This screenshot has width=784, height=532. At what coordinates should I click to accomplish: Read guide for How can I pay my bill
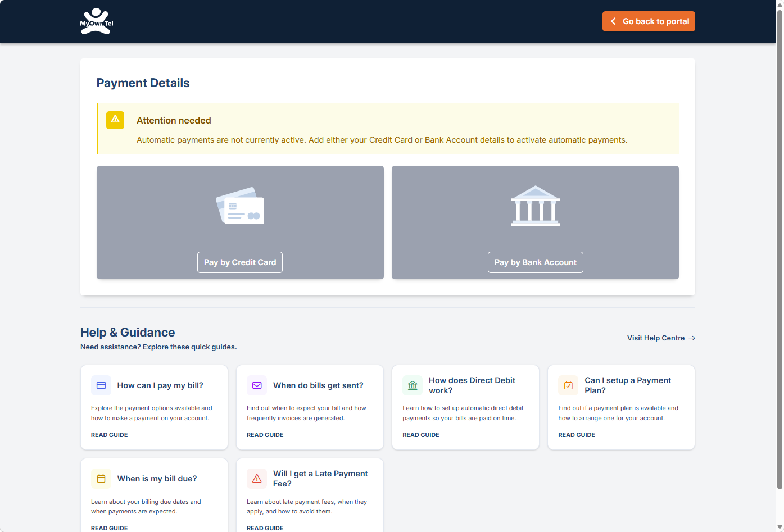click(x=110, y=435)
